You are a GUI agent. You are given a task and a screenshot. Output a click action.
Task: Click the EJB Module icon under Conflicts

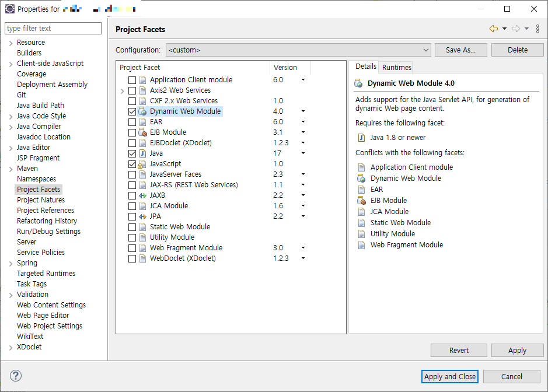click(363, 200)
